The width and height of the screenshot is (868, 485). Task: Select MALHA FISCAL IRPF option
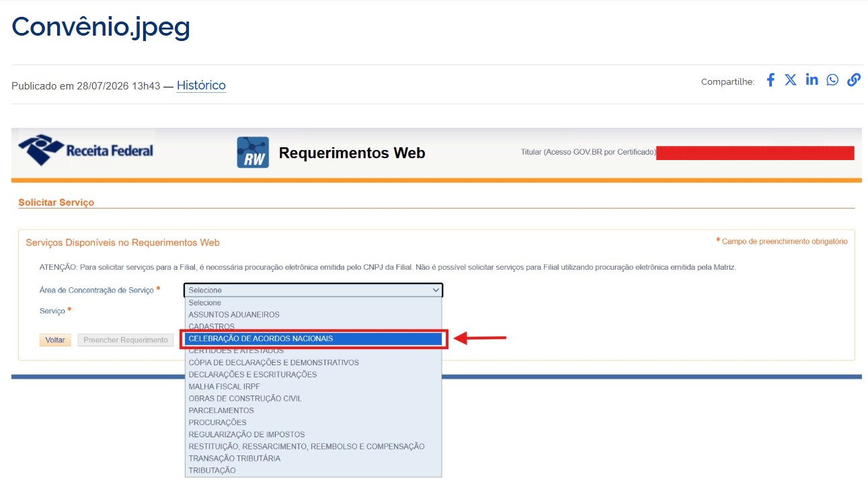tap(313, 387)
